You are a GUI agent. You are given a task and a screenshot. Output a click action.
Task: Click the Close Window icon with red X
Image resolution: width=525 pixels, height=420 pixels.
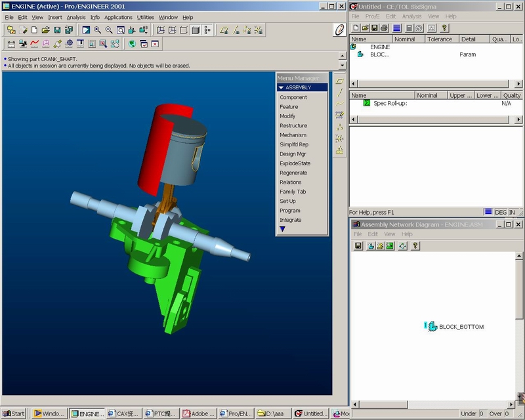(x=155, y=44)
